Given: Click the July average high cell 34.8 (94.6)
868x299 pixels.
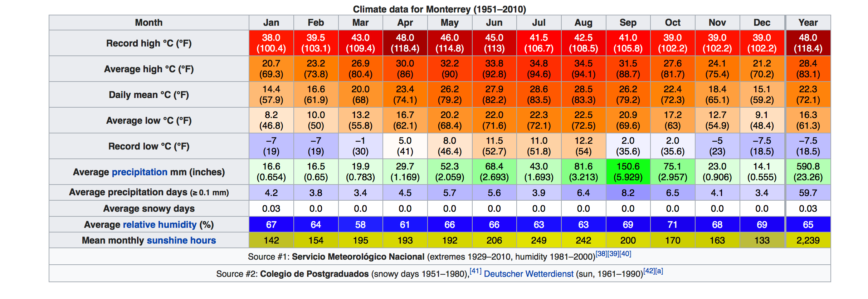Looking at the screenshot, I should (x=539, y=69).
